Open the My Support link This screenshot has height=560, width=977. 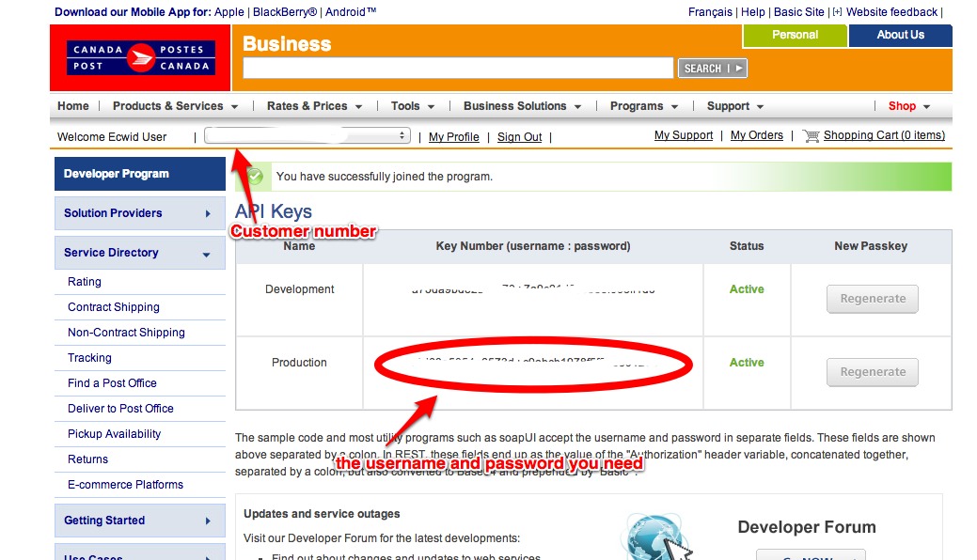(x=684, y=135)
